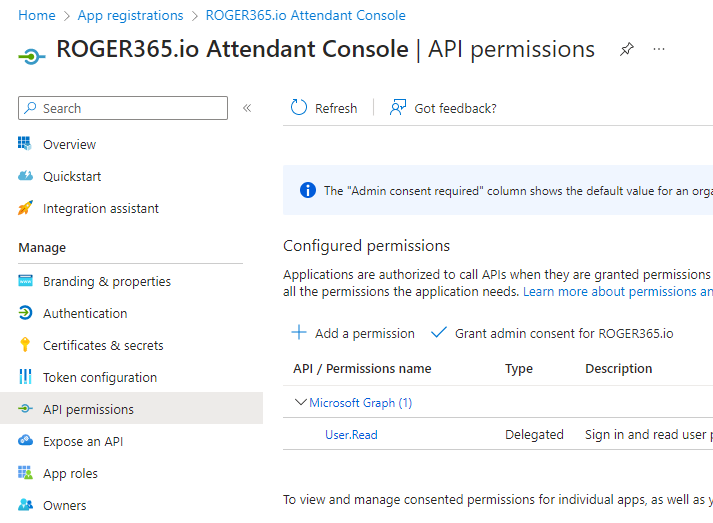
Task: Open Overview in the sidebar
Action: coord(69,145)
